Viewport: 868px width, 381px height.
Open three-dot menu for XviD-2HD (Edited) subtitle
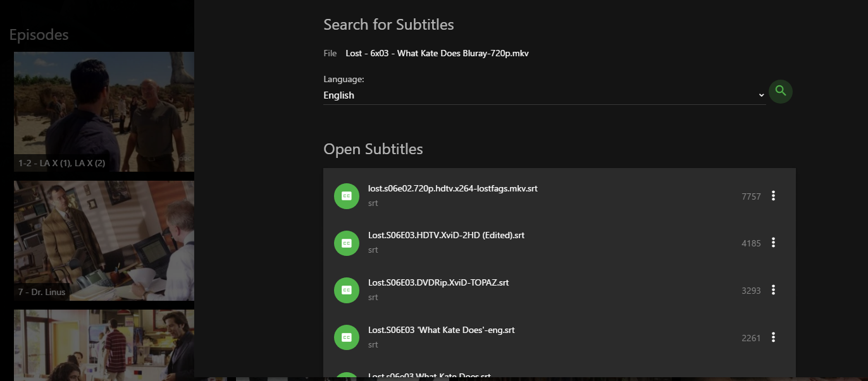click(773, 243)
